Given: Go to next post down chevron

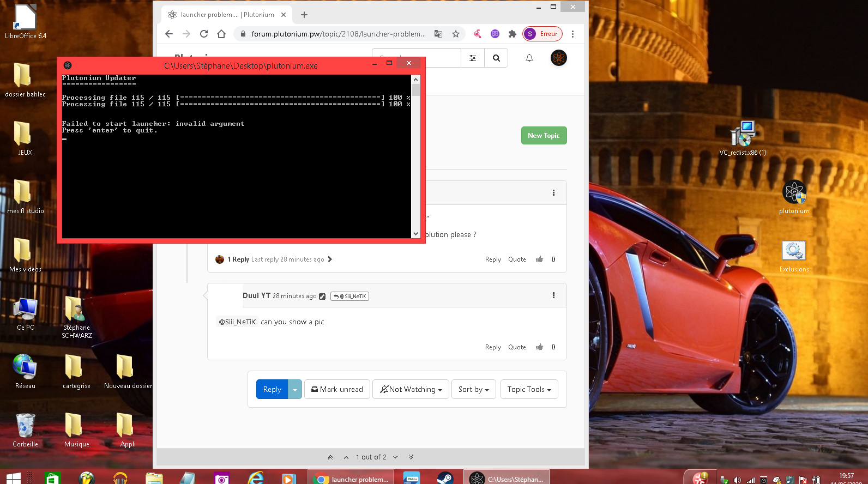Looking at the screenshot, I should [395, 457].
